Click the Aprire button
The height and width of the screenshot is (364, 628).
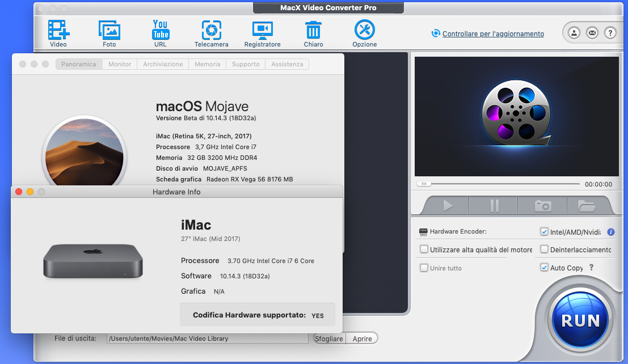pos(362,339)
